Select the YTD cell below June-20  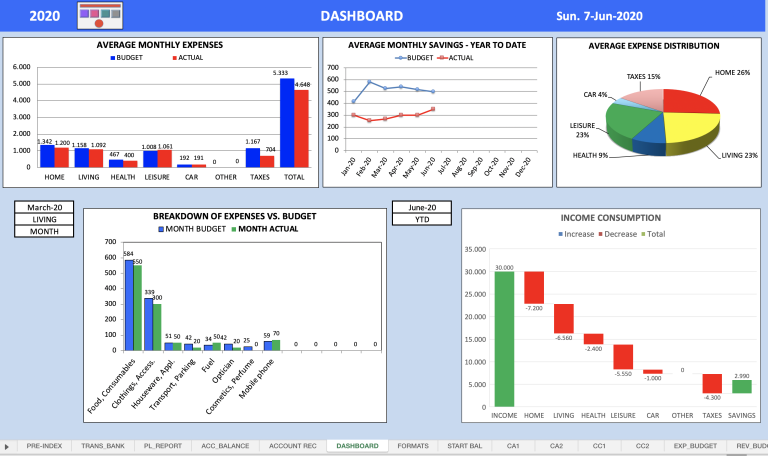tap(422, 220)
